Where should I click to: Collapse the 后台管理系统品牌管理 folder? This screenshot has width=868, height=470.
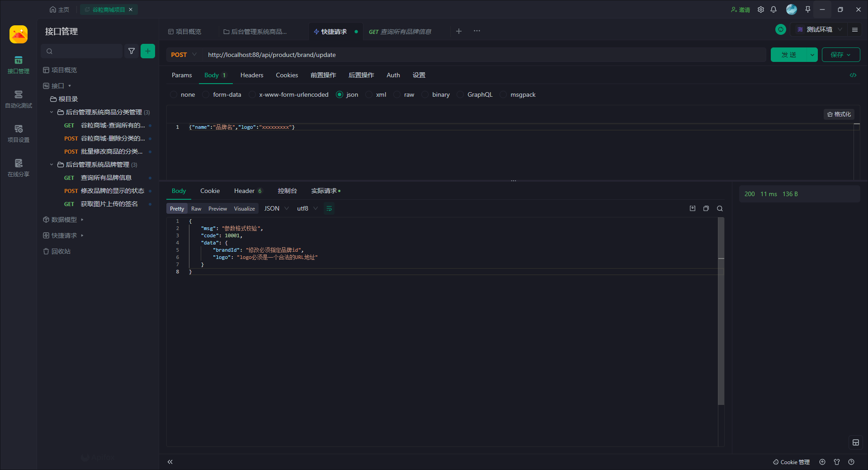point(52,164)
